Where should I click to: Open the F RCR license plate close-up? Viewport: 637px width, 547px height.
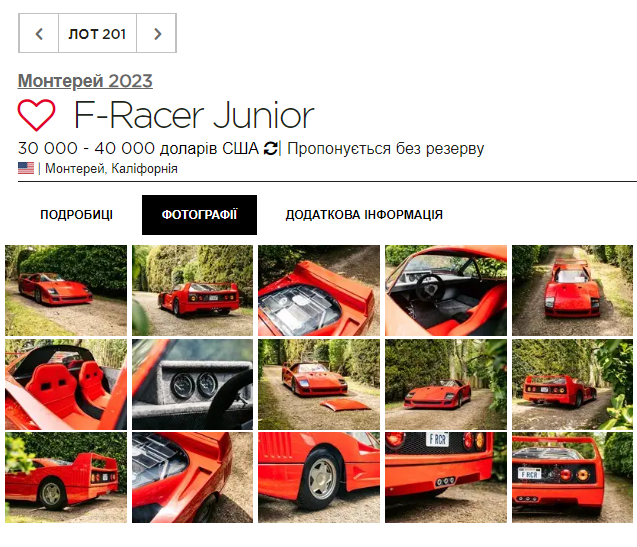446,478
